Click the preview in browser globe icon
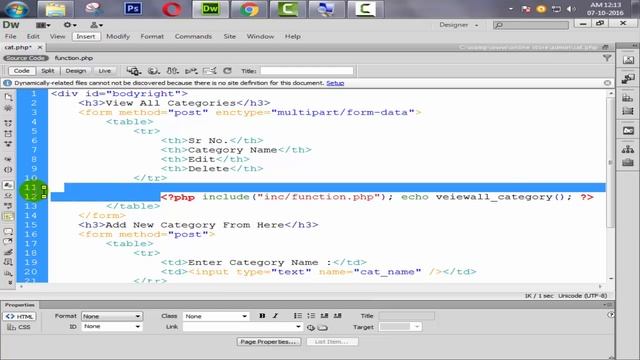 pos(153,71)
